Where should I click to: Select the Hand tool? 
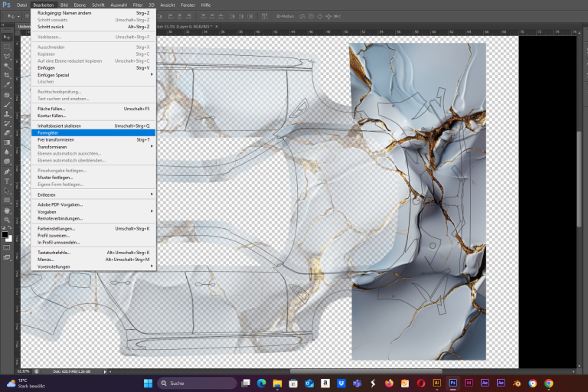[x=7, y=211]
